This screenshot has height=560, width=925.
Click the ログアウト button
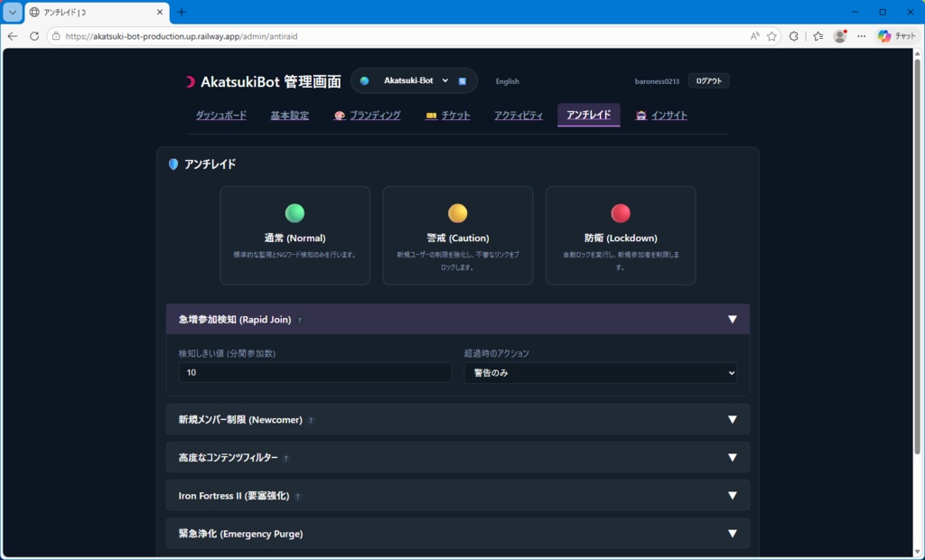(x=707, y=80)
